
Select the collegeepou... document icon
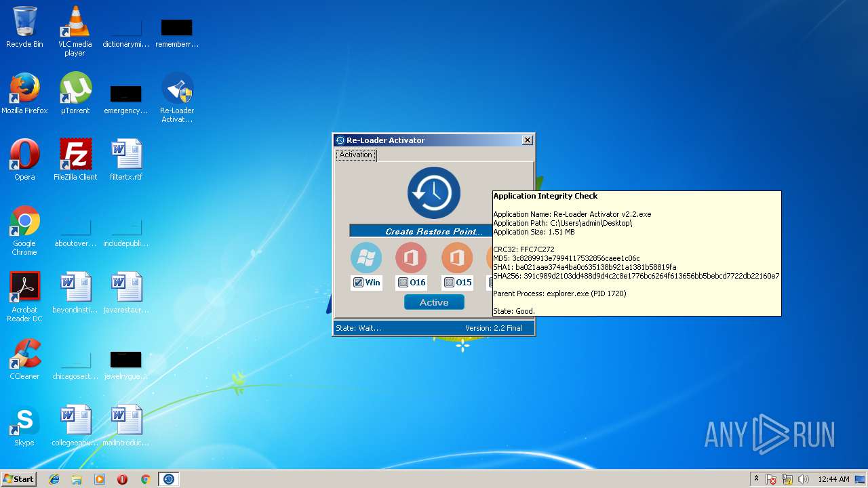75,426
